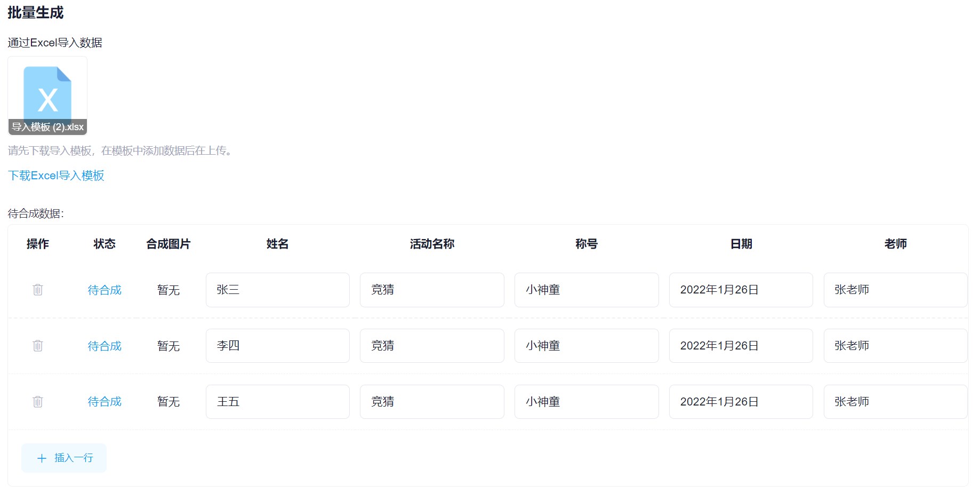This screenshot has height=493, width=980.
Task: Edit the name field containing 李四
Action: [278, 346]
